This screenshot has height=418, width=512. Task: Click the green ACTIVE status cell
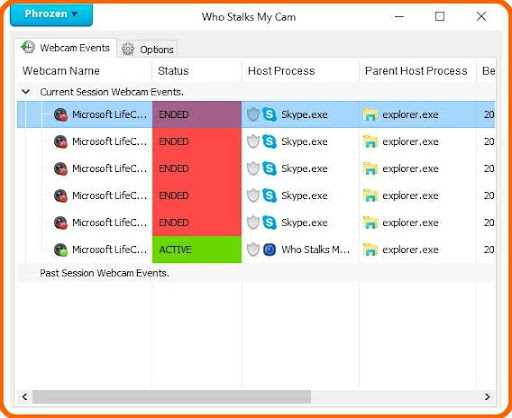pyautogui.click(x=197, y=249)
